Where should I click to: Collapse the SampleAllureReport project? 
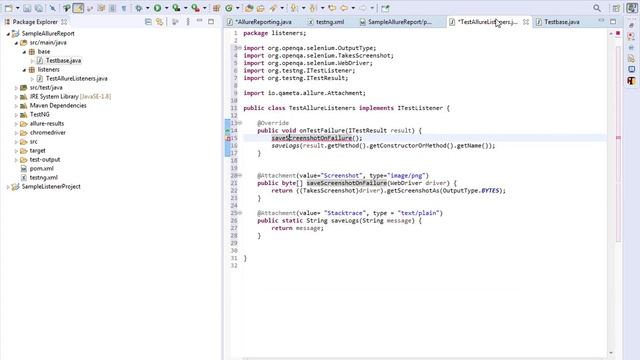(8, 34)
